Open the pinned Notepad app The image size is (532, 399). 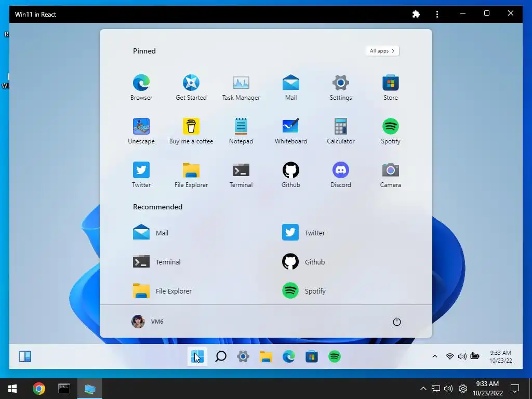click(241, 131)
